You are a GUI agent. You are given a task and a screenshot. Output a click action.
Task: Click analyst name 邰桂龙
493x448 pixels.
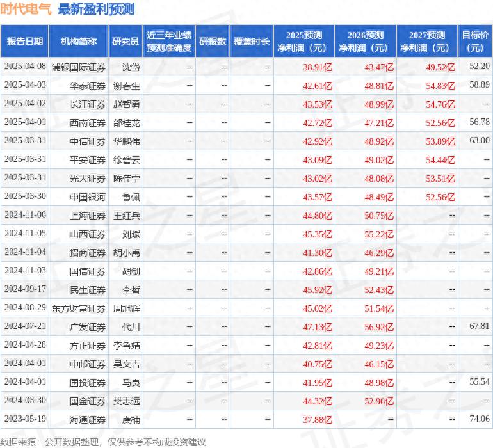(127, 123)
